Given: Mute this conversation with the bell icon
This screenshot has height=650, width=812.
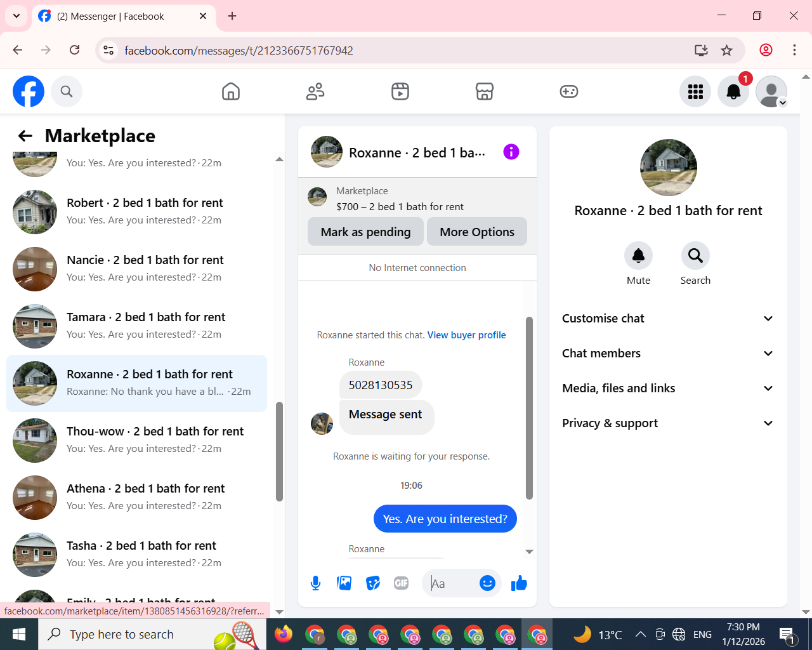Looking at the screenshot, I should pos(638,255).
